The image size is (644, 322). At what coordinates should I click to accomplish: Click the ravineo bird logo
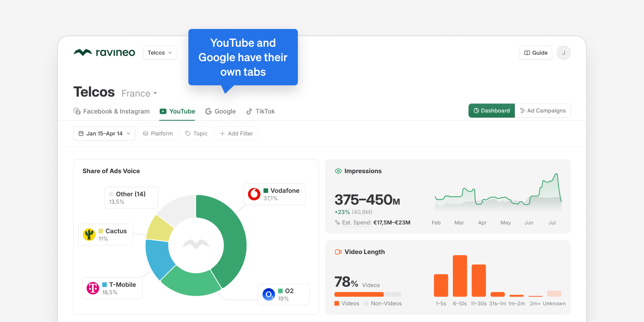(x=83, y=52)
